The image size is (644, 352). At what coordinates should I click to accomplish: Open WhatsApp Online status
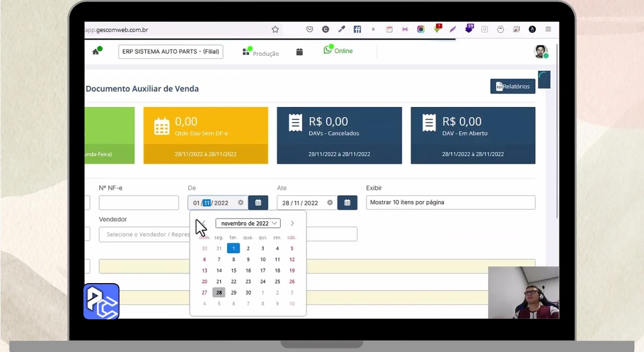click(338, 51)
